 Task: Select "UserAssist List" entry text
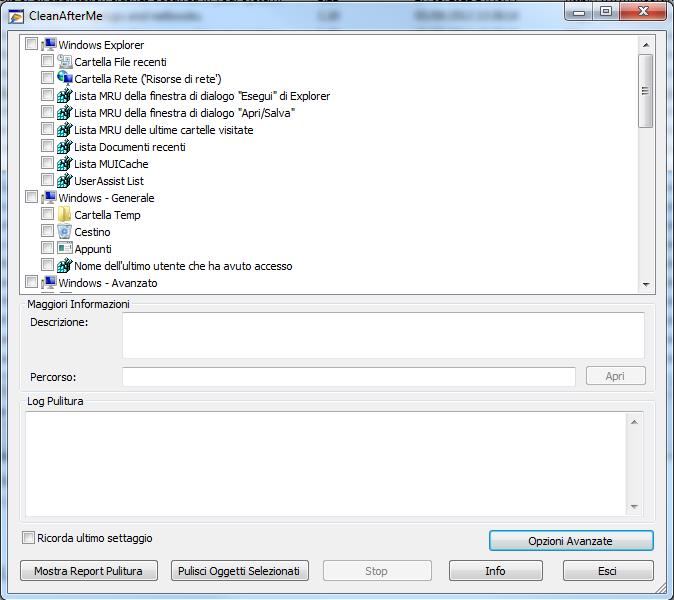click(109, 181)
